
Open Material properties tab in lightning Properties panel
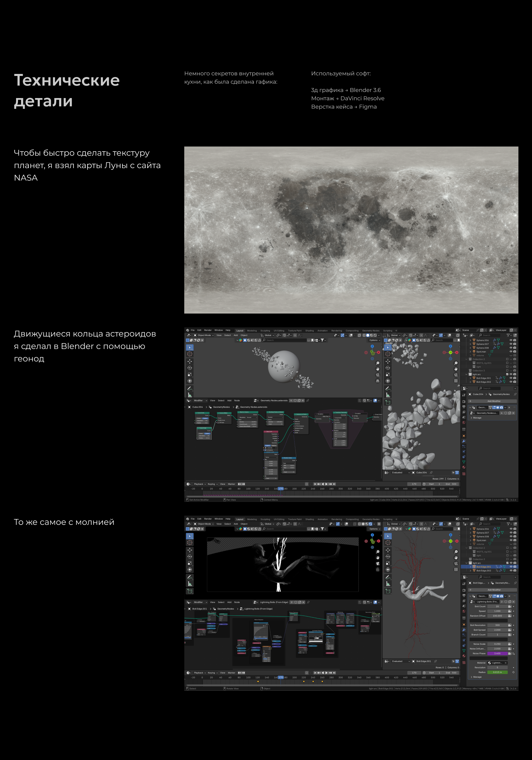coord(464,656)
